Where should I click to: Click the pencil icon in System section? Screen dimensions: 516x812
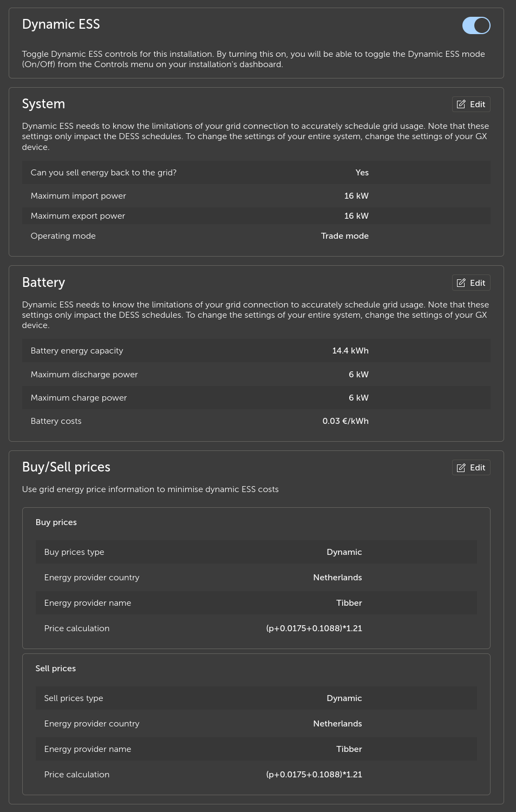point(461,104)
